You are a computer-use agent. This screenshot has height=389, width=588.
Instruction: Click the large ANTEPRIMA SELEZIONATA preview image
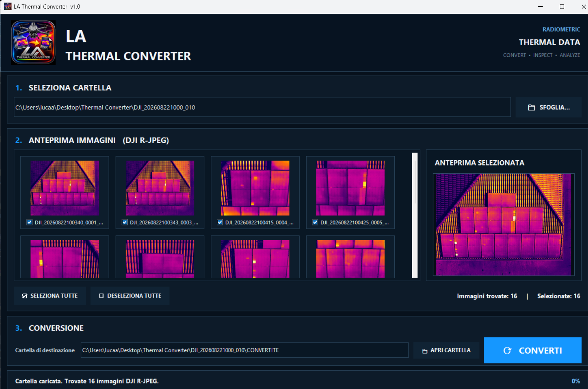(504, 225)
